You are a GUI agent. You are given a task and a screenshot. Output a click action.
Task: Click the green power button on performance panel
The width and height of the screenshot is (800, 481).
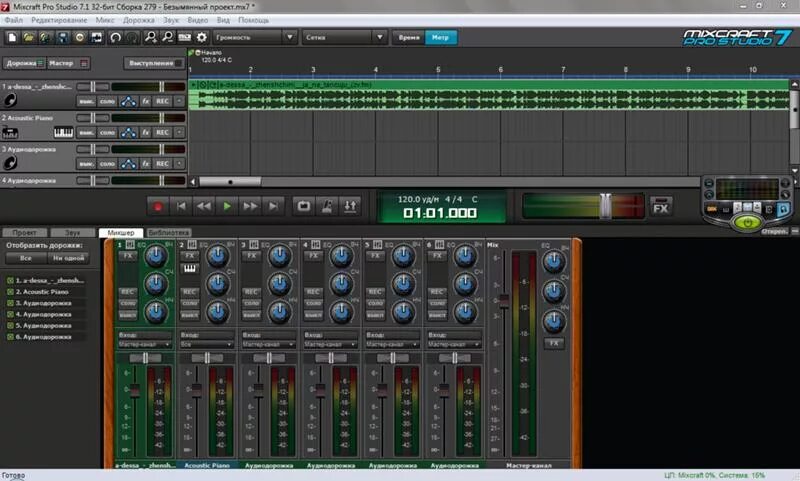(747, 223)
